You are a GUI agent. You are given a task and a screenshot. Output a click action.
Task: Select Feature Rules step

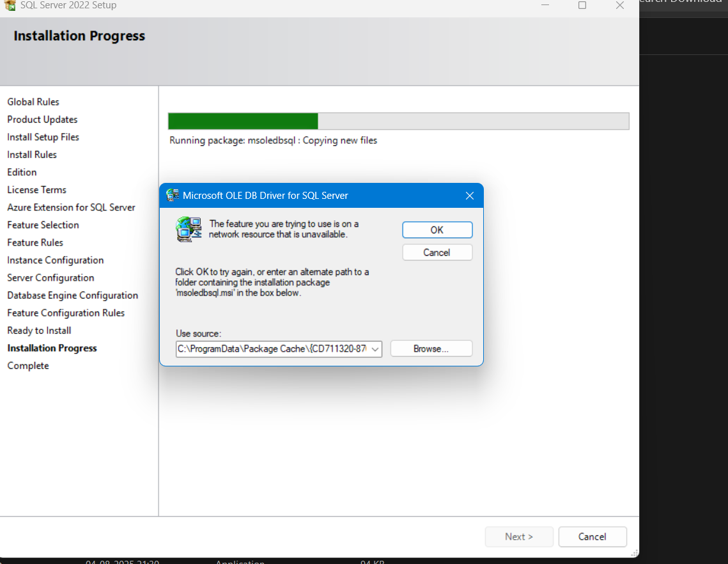pyautogui.click(x=35, y=242)
